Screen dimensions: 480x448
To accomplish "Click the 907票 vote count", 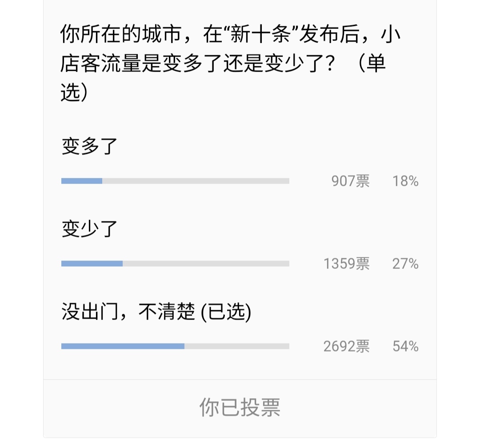I will [351, 180].
